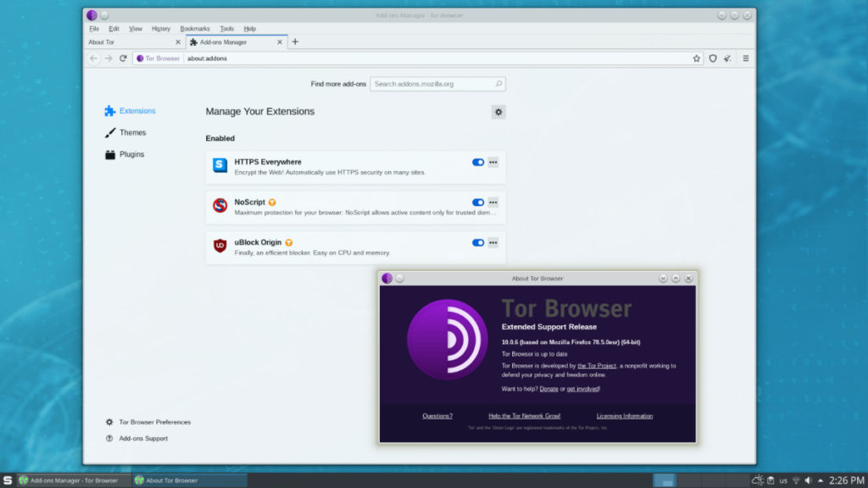
Task: Open more options for HTTPS Everywhere
Action: click(492, 162)
